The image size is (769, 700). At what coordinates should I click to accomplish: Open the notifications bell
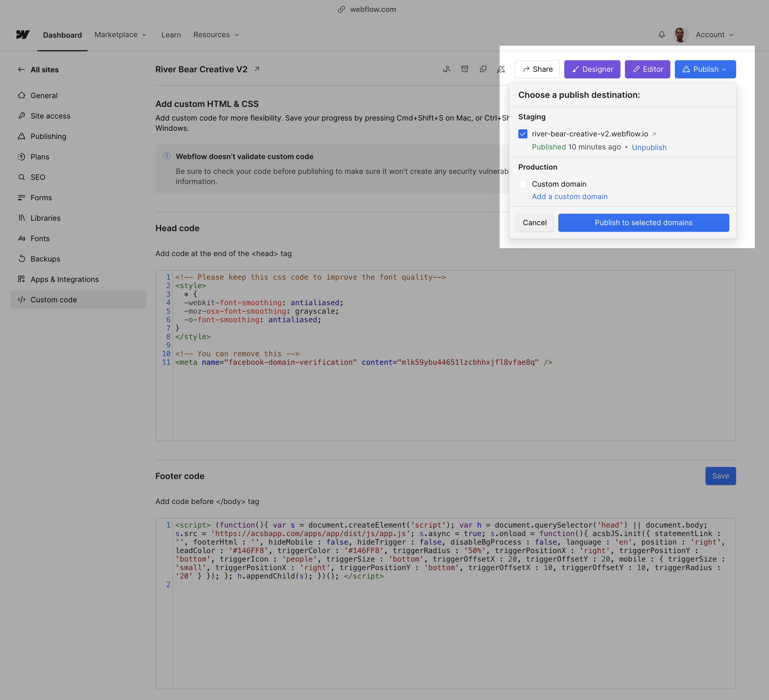coord(662,35)
